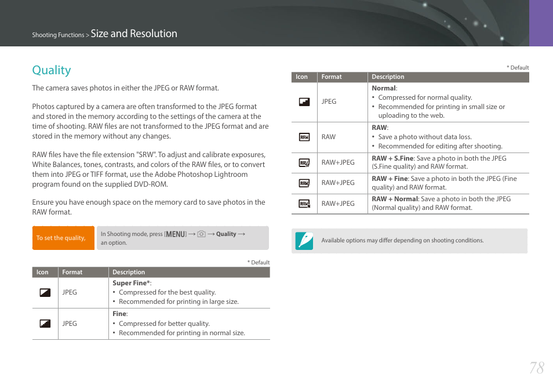This screenshot has height=392, width=553.
Task: Click the RAW + Fine icon
Action: [304, 183]
